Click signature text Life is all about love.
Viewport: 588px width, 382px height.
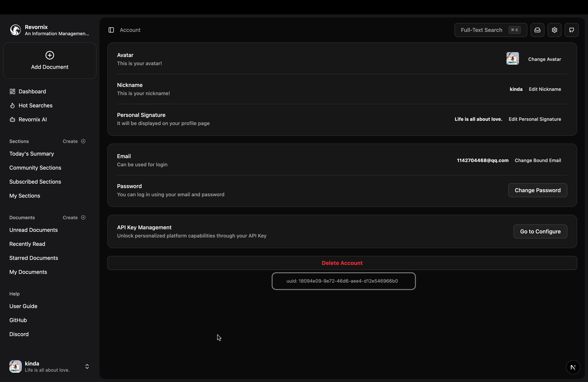[478, 119]
